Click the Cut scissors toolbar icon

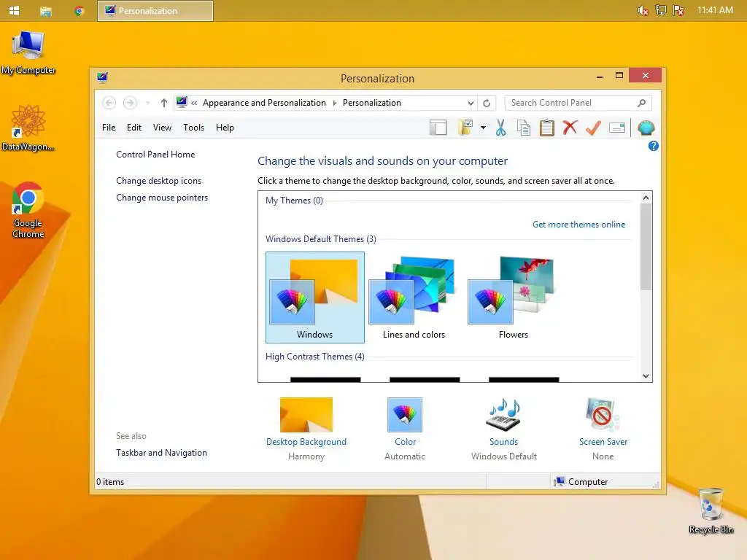tap(500, 128)
